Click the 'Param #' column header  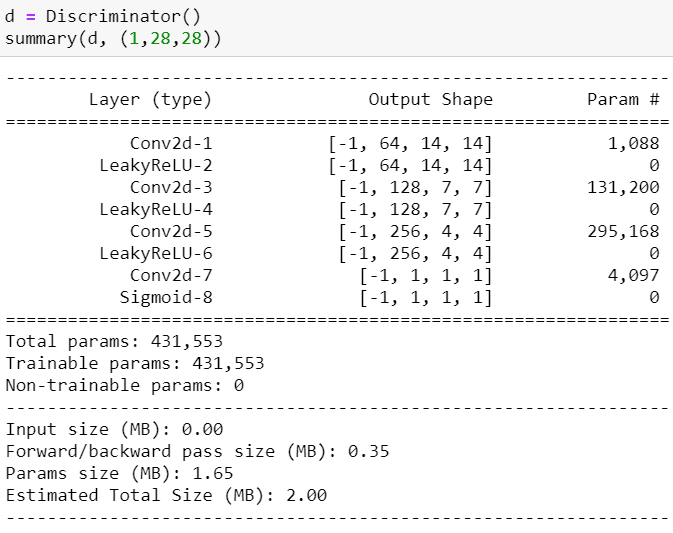click(x=623, y=100)
